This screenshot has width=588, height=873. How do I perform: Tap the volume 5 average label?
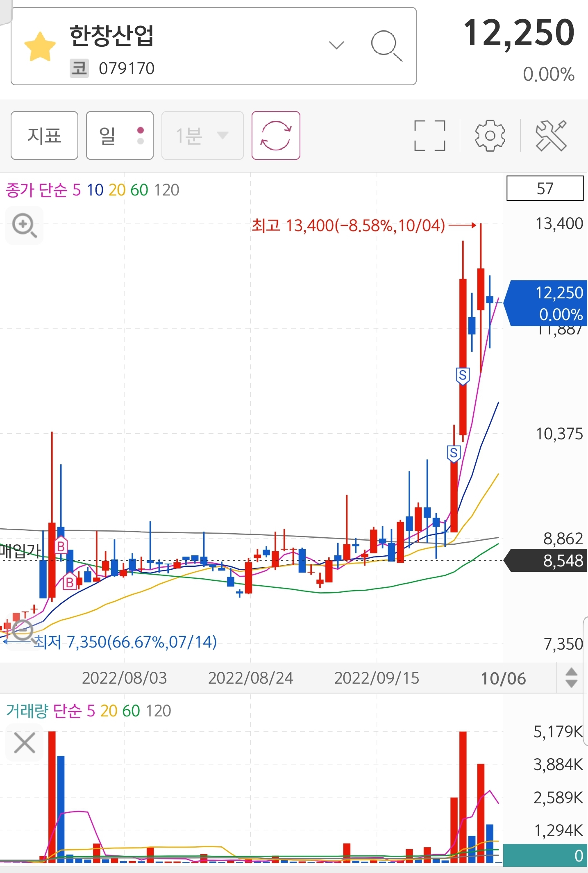pyautogui.click(x=91, y=711)
